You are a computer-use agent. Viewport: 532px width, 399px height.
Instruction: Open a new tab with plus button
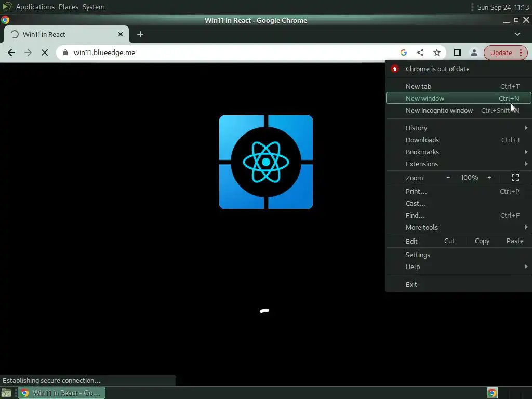140,34
